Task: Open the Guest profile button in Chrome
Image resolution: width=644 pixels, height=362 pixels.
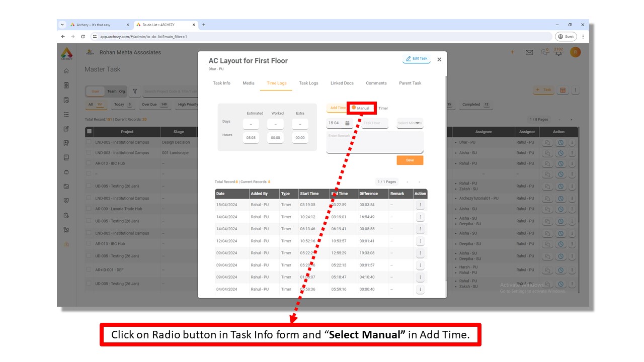Action: coord(566,37)
